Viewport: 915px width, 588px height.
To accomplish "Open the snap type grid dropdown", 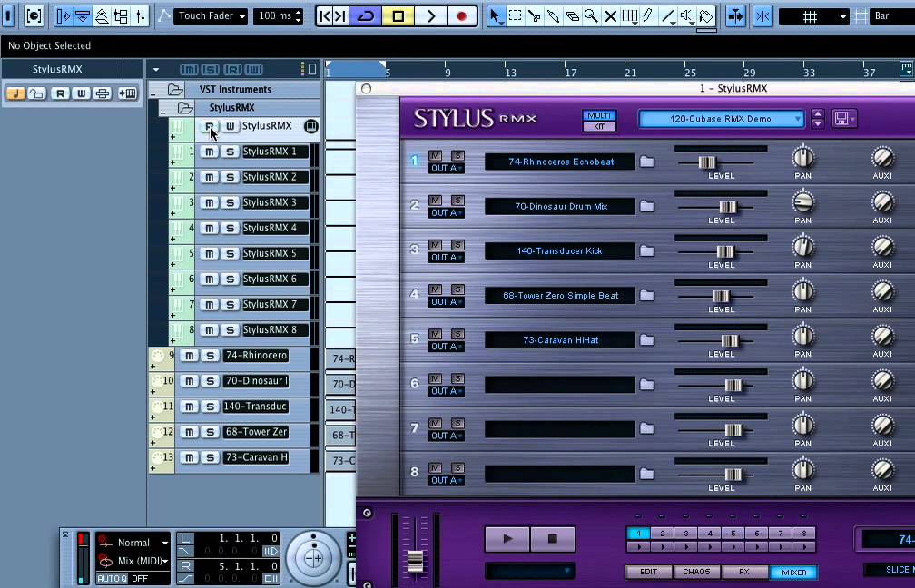I will (814, 15).
